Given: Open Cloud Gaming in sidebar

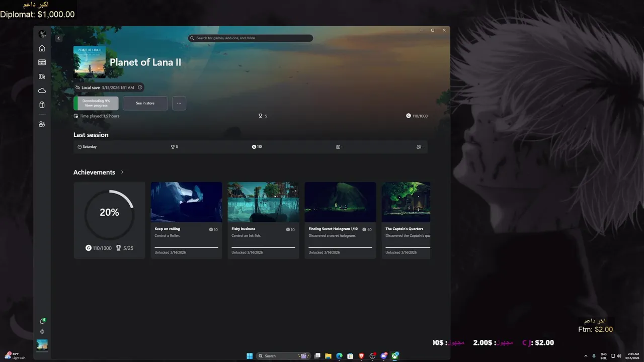Looking at the screenshot, I should click(42, 90).
